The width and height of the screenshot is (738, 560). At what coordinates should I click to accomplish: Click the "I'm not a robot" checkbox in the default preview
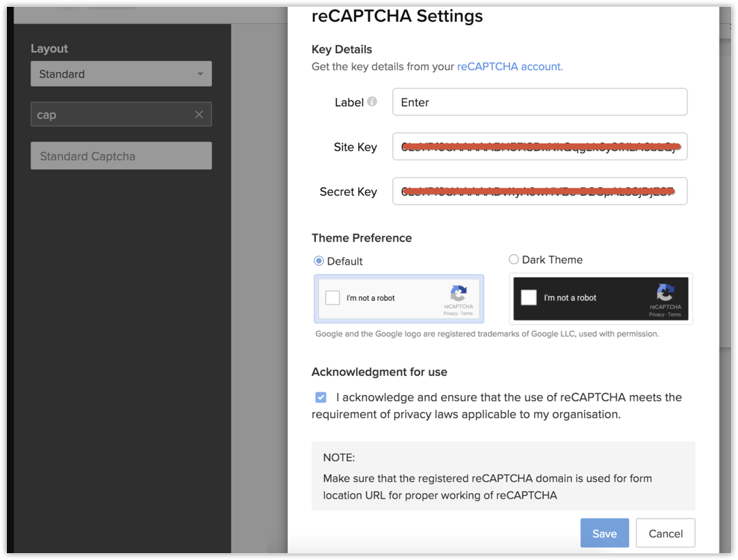[x=333, y=297]
